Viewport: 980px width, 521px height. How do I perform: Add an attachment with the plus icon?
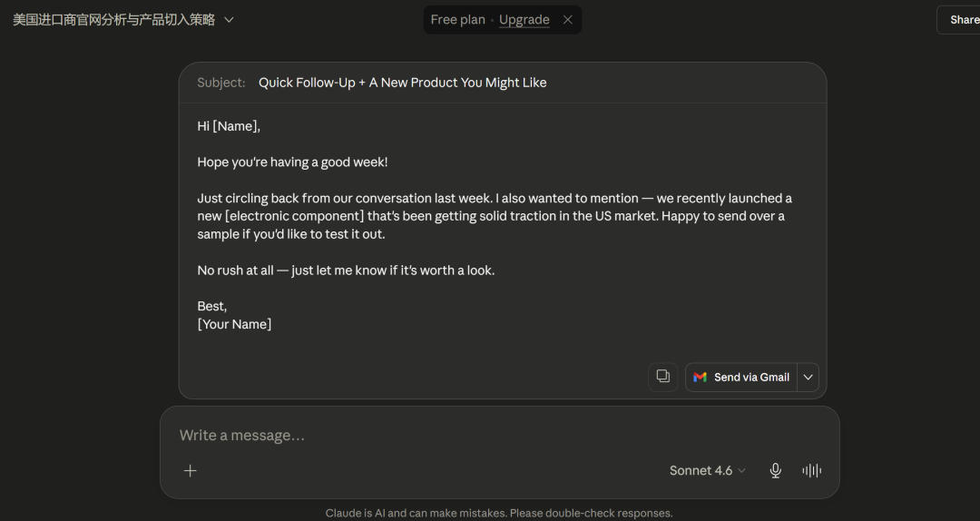pos(190,470)
